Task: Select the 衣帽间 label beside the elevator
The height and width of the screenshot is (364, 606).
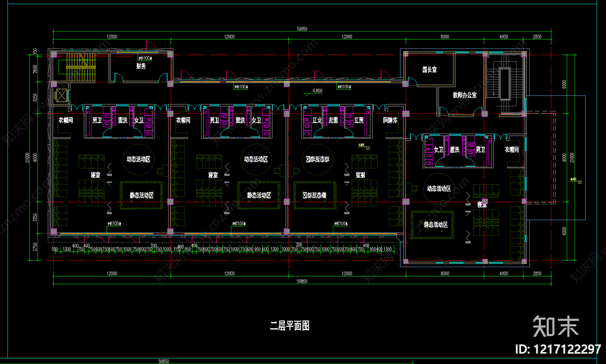Action: coord(66,120)
